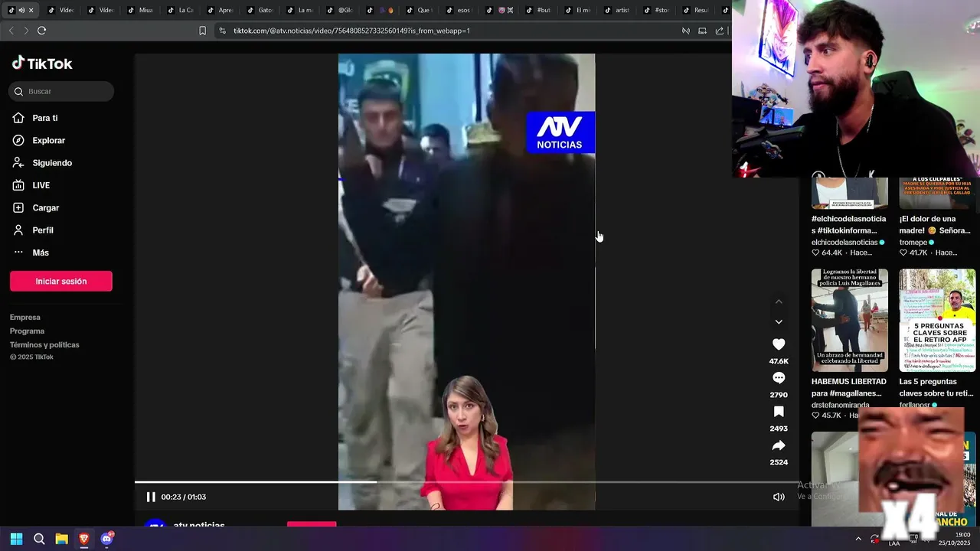
Task: Open the Luis Magallanes libertad video thumbnail
Action: pos(850,320)
